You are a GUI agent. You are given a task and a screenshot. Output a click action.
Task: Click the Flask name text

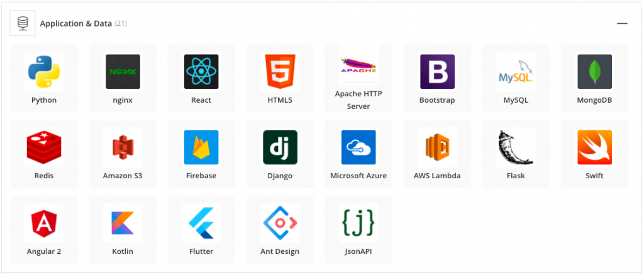point(516,176)
